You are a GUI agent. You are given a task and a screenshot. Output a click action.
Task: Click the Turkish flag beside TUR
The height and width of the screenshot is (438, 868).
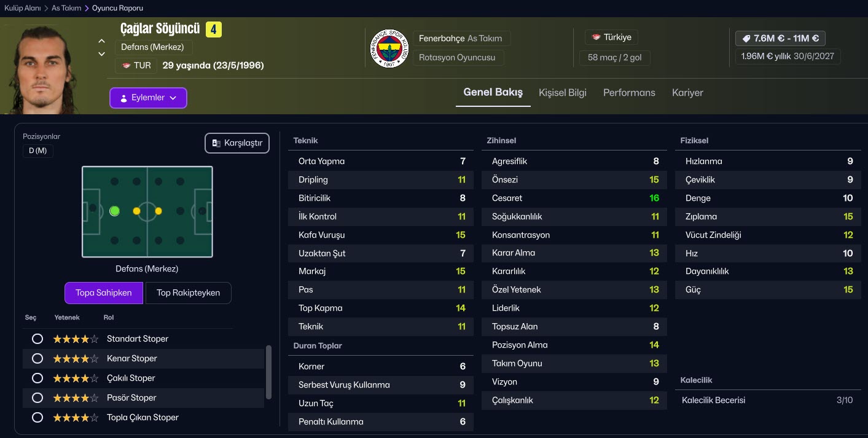126,65
